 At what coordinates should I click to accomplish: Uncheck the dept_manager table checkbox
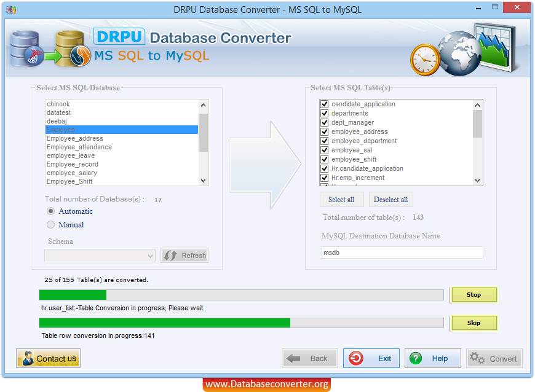(x=325, y=122)
